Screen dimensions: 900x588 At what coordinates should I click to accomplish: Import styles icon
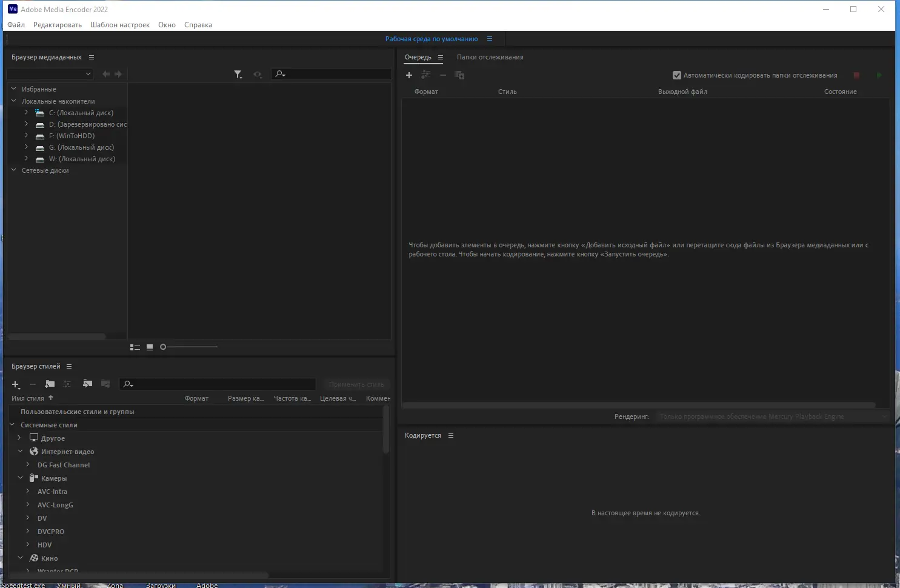coord(87,384)
